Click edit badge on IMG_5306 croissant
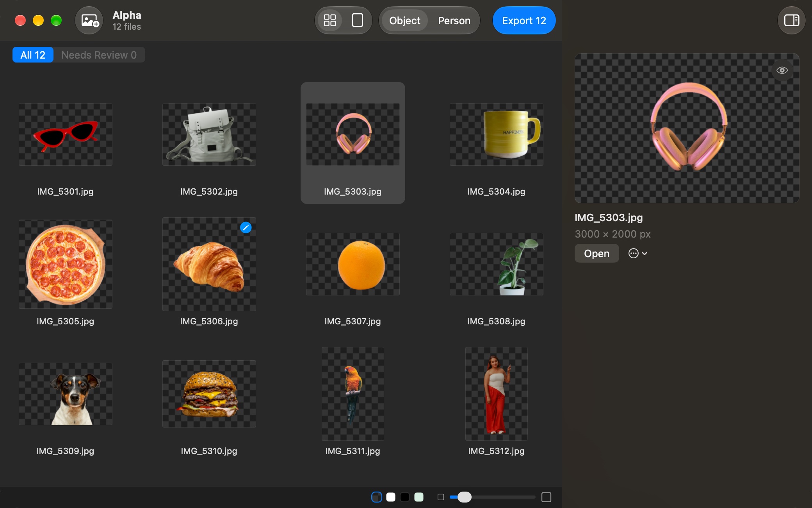 pyautogui.click(x=246, y=227)
